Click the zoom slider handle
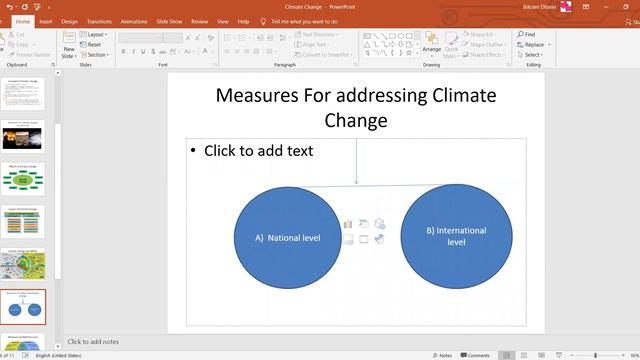 [596, 356]
